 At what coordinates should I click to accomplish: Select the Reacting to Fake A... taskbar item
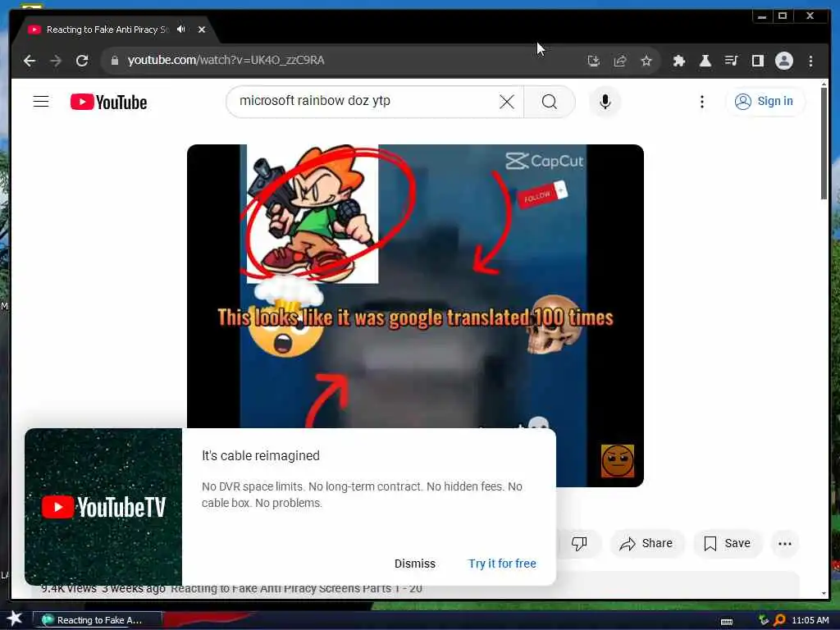tap(97, 620)
